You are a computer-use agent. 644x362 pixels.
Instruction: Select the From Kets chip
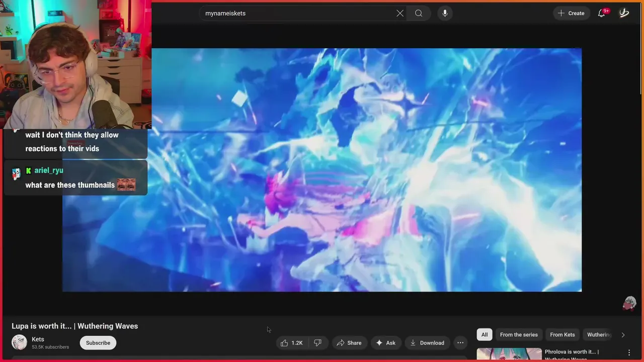click(x=562, y=335)
